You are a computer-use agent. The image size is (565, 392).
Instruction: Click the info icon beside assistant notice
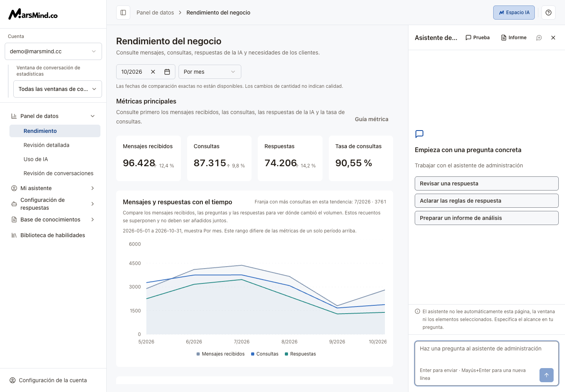(x=417, y=312)
